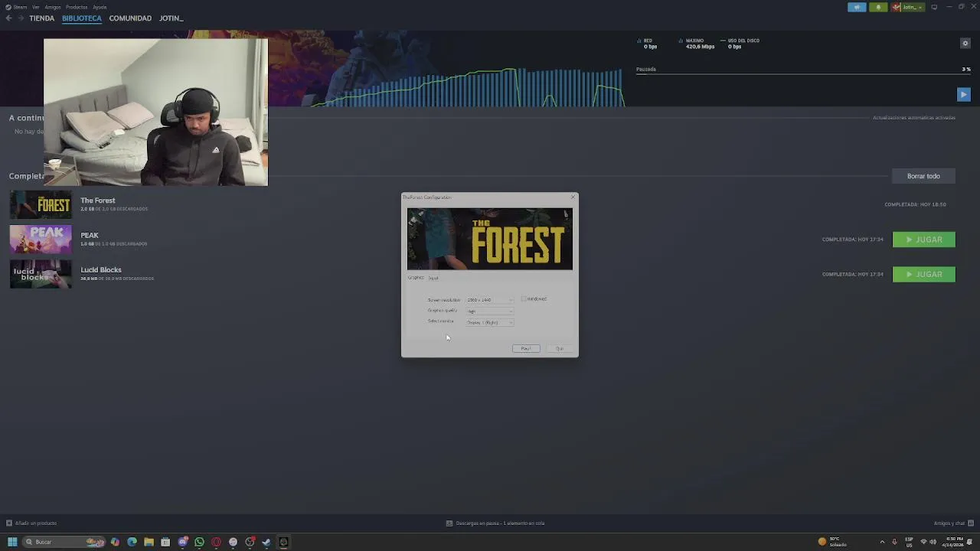Screen dimensions: 980x551
Task: Open the Windows Start button
Action: click(12, 542)
